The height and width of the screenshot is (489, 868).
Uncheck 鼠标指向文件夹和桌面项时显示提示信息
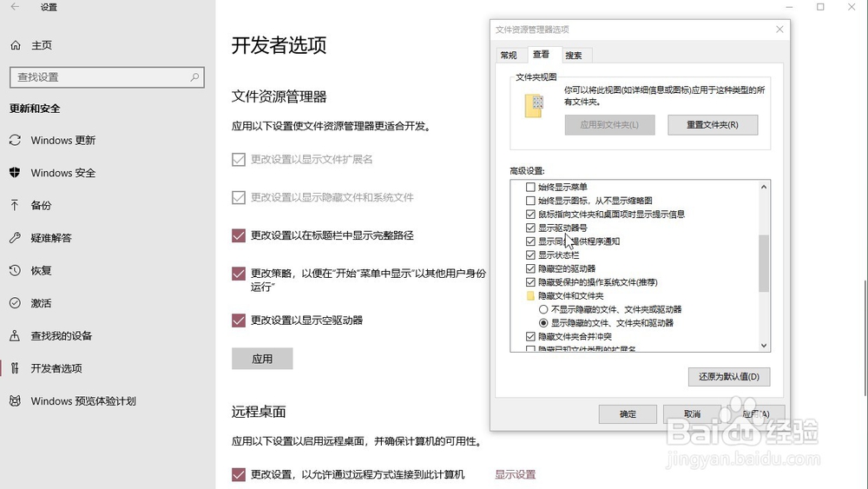tap(530, 215)
